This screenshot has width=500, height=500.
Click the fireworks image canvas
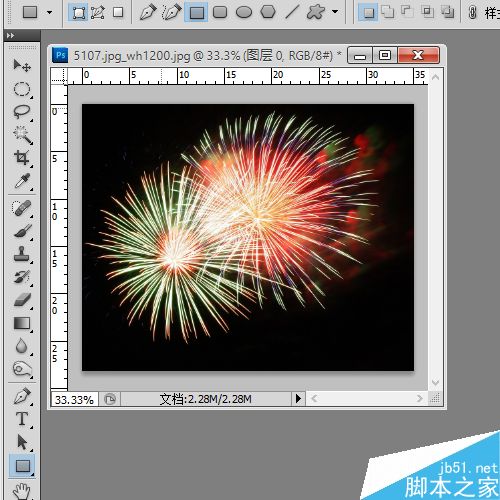248,237
